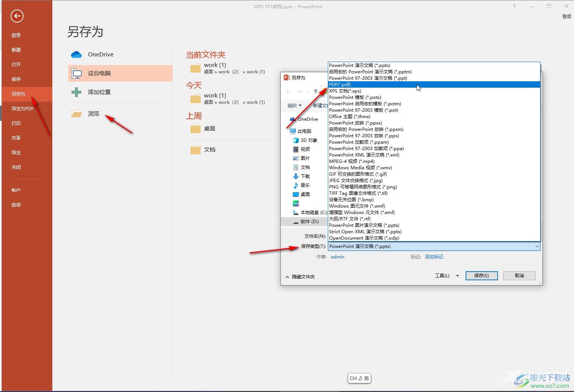Open 导出为PDF backstage tab
574x392 pixels.
[x=27, y=109]
